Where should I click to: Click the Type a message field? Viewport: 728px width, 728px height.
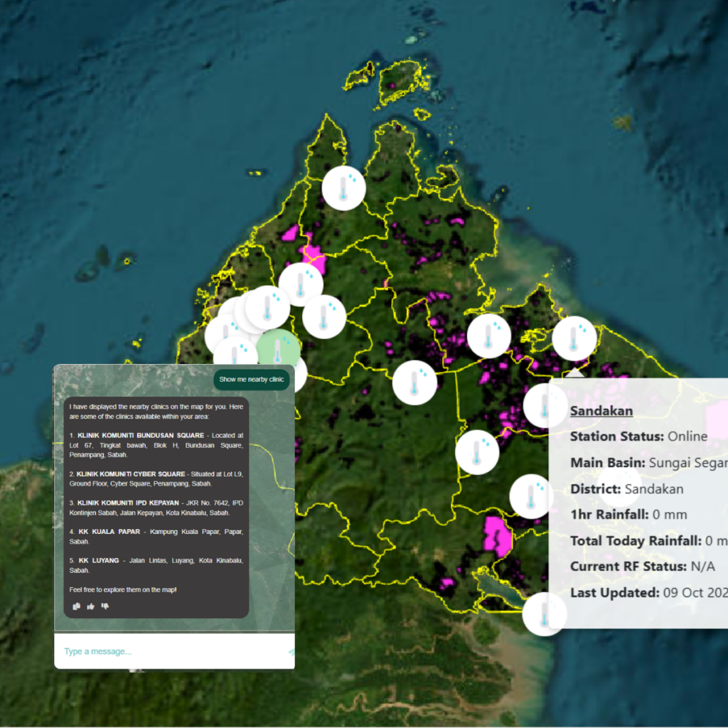pos(174,651)
